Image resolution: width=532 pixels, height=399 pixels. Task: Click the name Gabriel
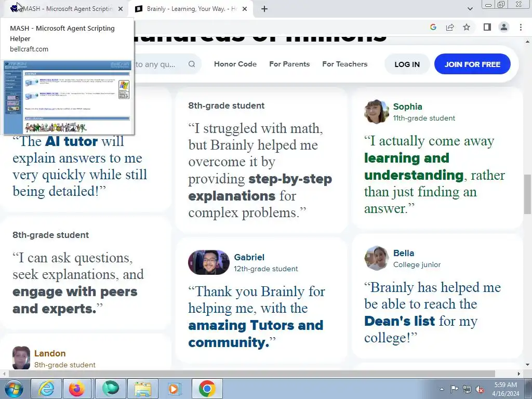pos(249,257)
